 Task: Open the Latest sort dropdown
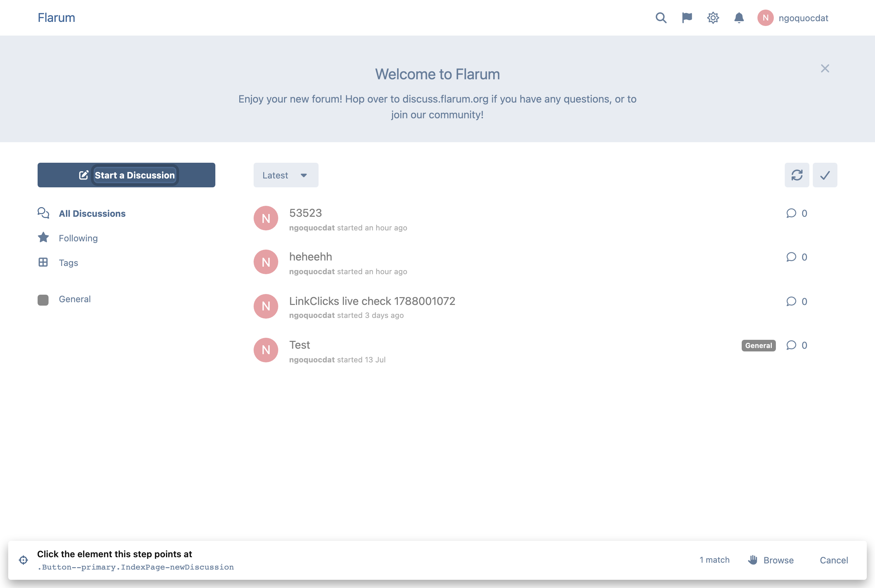coord(286,175)
